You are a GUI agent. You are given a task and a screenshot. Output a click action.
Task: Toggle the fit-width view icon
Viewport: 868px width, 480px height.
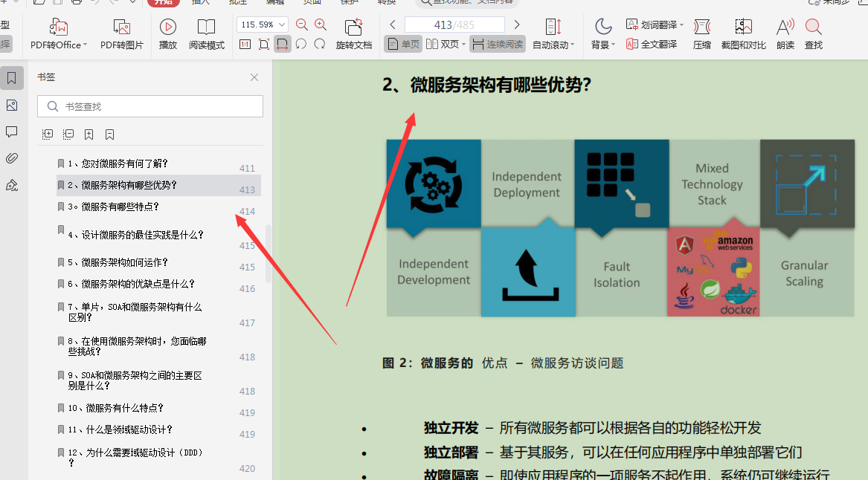coord(283,45)
